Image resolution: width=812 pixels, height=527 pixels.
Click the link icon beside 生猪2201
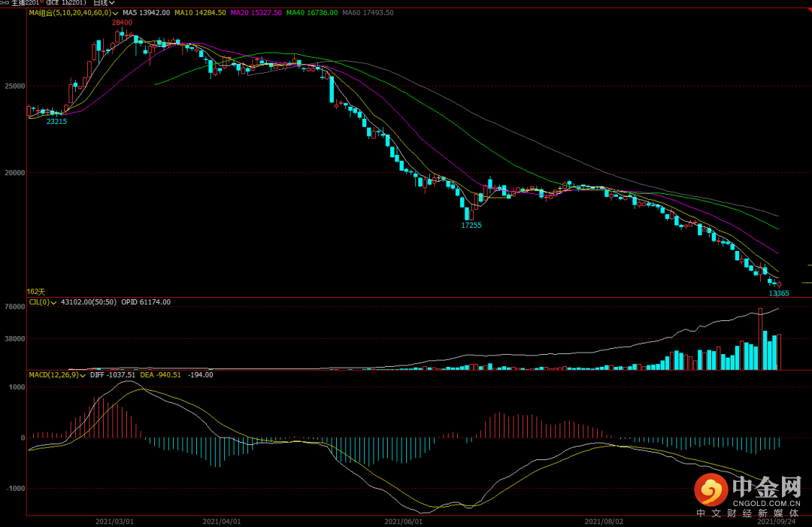[x=5, y=3]
